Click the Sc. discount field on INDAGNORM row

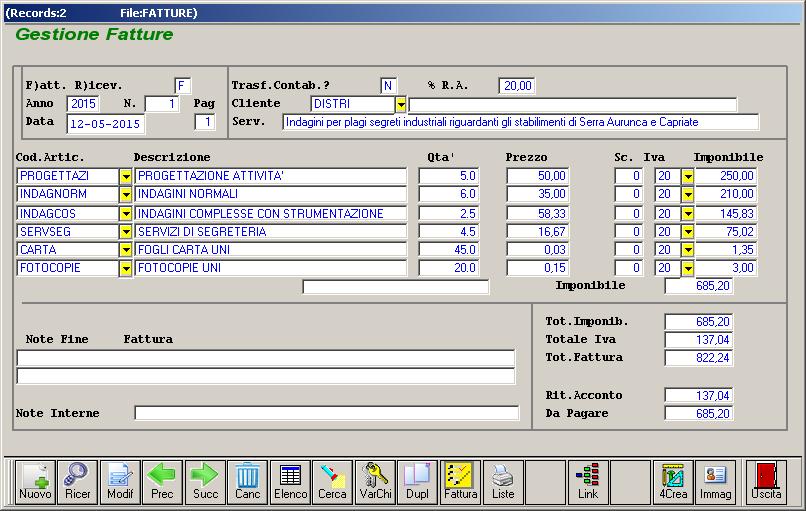628,194
